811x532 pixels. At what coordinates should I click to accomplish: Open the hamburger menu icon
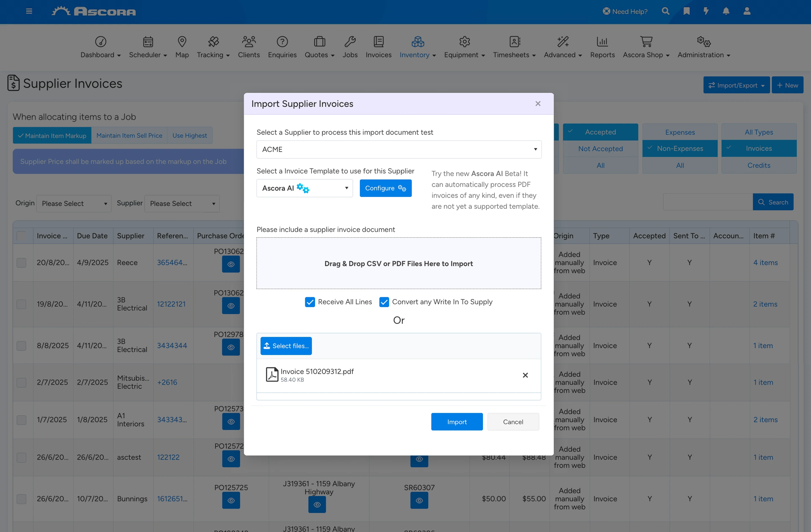pos(29,11)
